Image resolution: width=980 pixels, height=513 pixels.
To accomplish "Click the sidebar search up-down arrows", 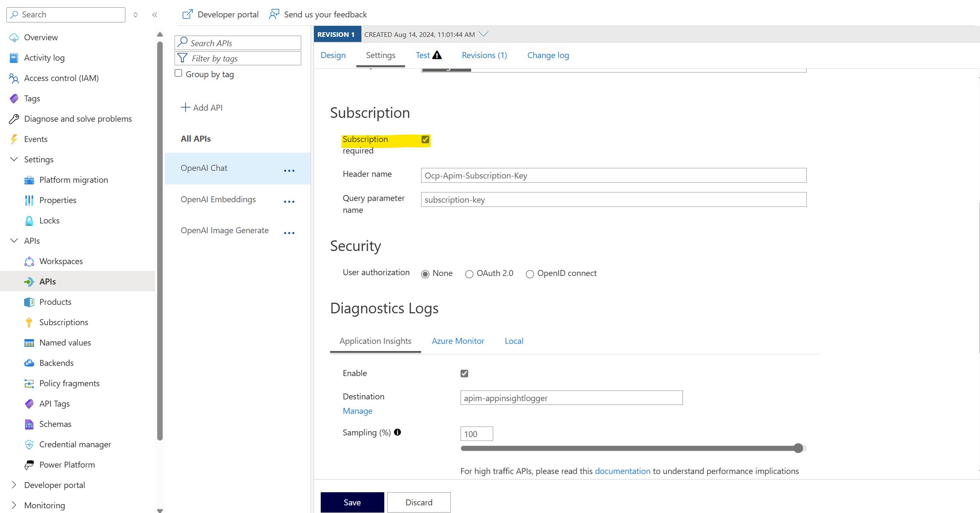I will [136, 15].
